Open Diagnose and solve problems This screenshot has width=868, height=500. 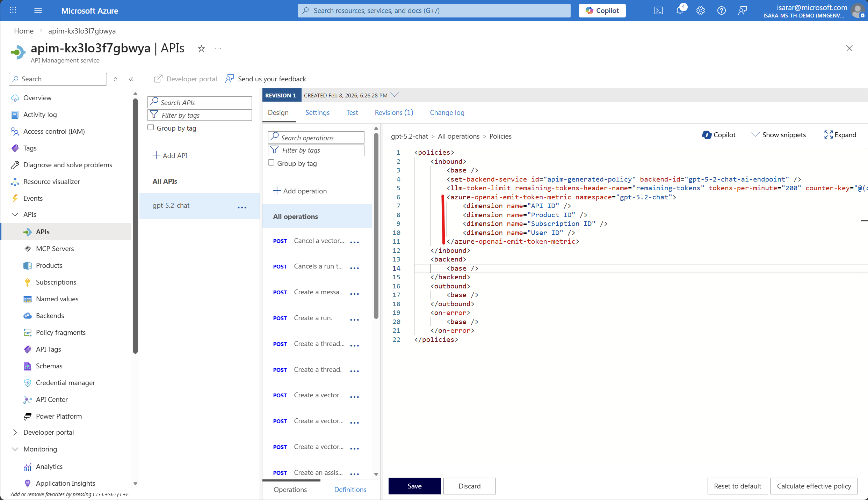pyautogui.click(x=67, y=165)
